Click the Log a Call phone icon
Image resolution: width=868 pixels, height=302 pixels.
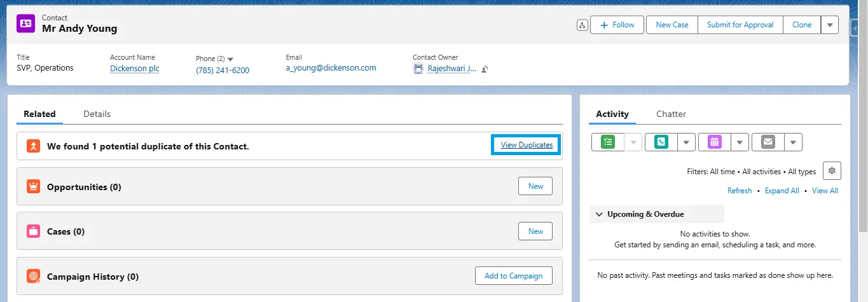661,142
